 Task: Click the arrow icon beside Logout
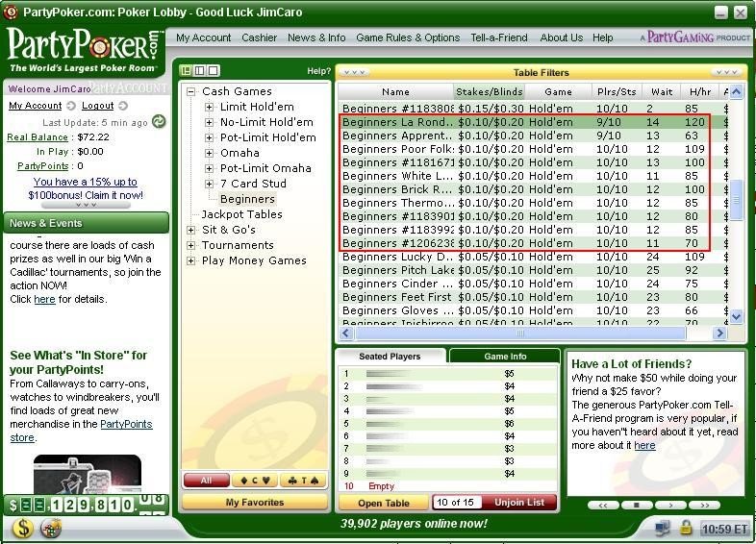[x=123, y=106]
